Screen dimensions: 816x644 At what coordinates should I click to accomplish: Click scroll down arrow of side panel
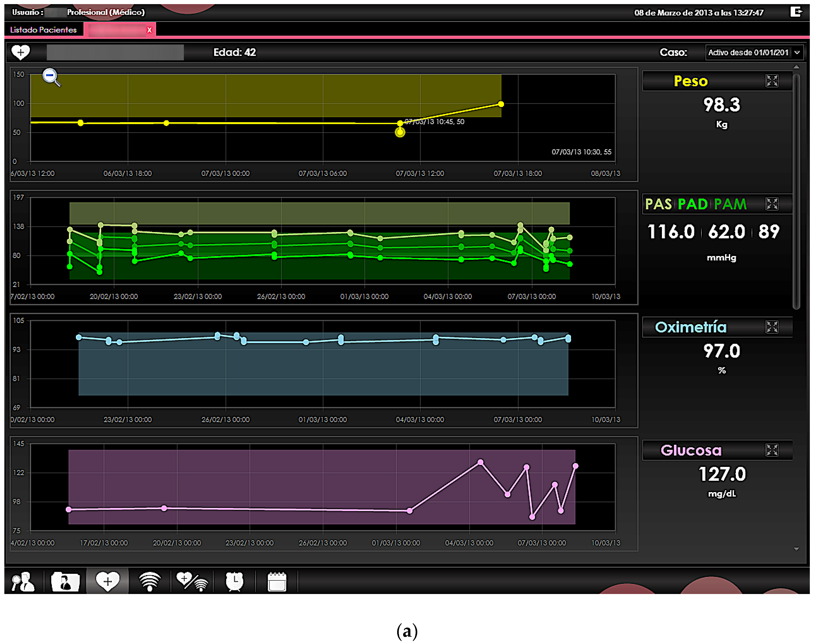pyautogui.click(x=796, y=549)
